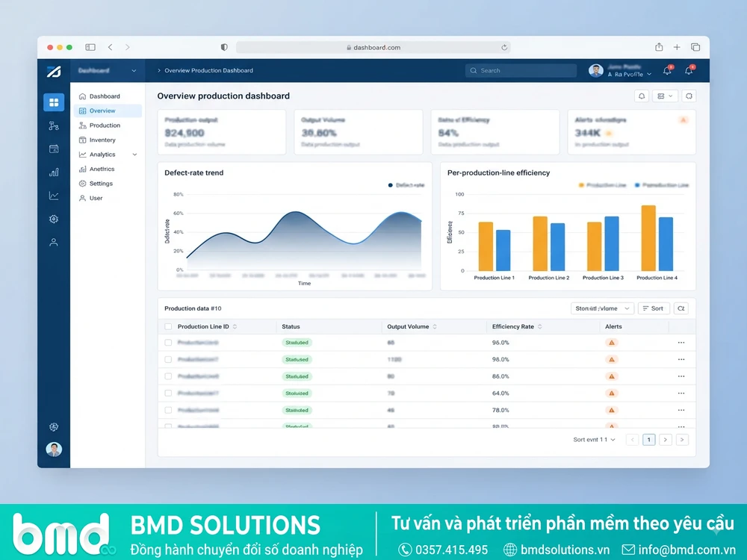The image size is (747, 560).
Task: Open Inventery in the navigation menu
Action: coord(108,140)
